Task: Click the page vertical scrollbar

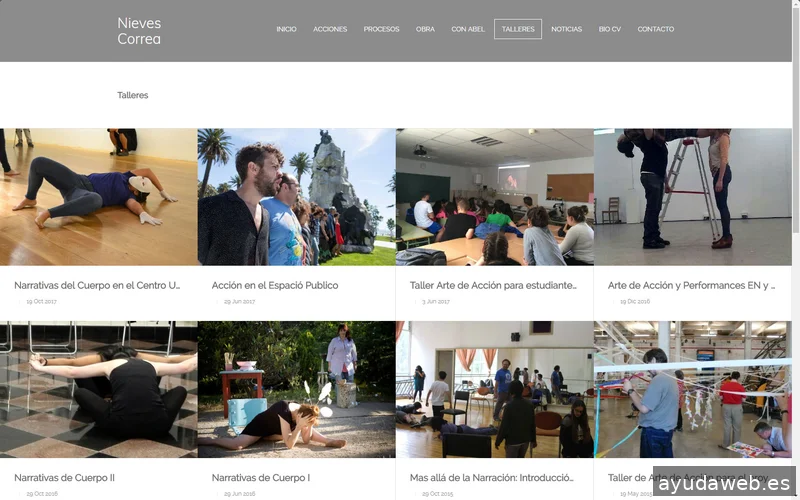Action: point(796,250)
